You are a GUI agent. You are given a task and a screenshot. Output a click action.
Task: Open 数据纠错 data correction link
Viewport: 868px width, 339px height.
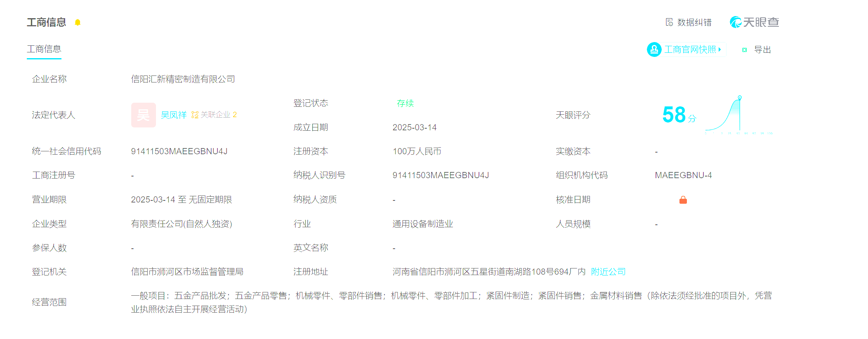click(x=694, y=22)
